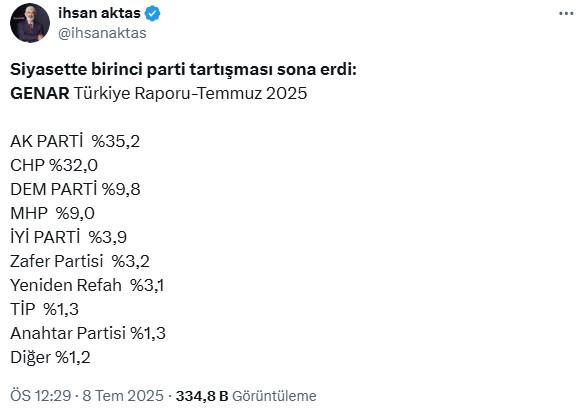Click the bold headline about birinci parti
This screenshot has width=583, height=413.
(x=183, y=70)
